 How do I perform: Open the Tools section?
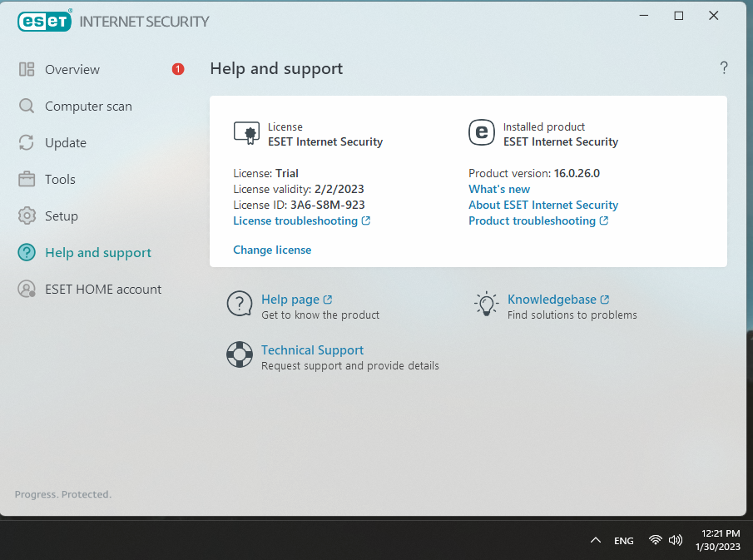pos(60,179)
